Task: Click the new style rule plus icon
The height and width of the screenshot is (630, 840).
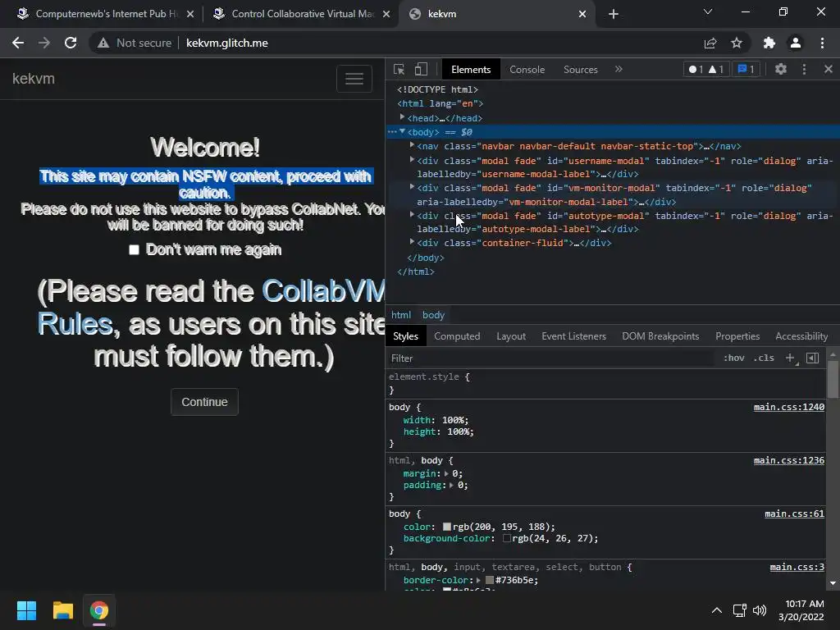Action: point(790,358)
